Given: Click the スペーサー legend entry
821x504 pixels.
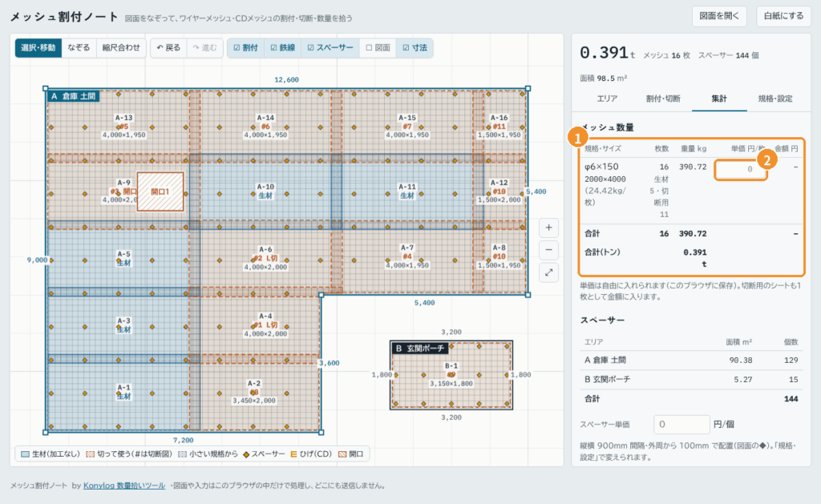Looking at the screenshot, I should click(x=265, y=454).
